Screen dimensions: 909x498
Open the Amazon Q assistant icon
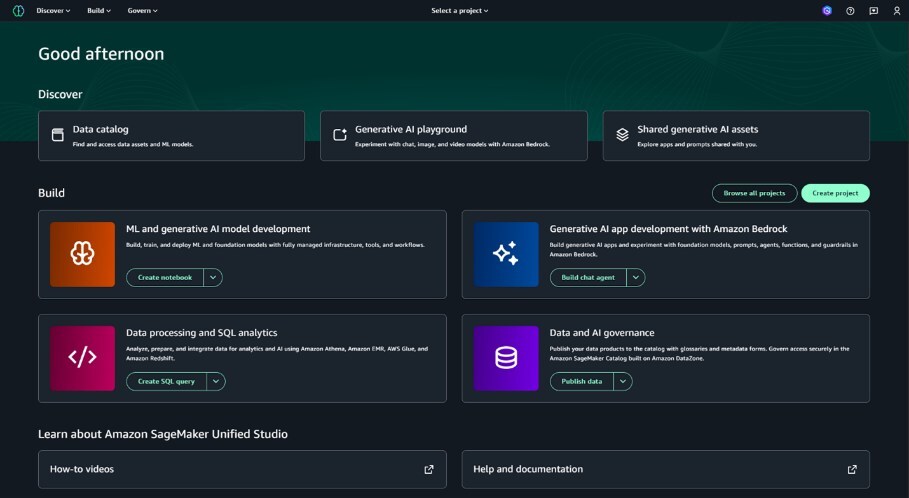pos(827,10)
